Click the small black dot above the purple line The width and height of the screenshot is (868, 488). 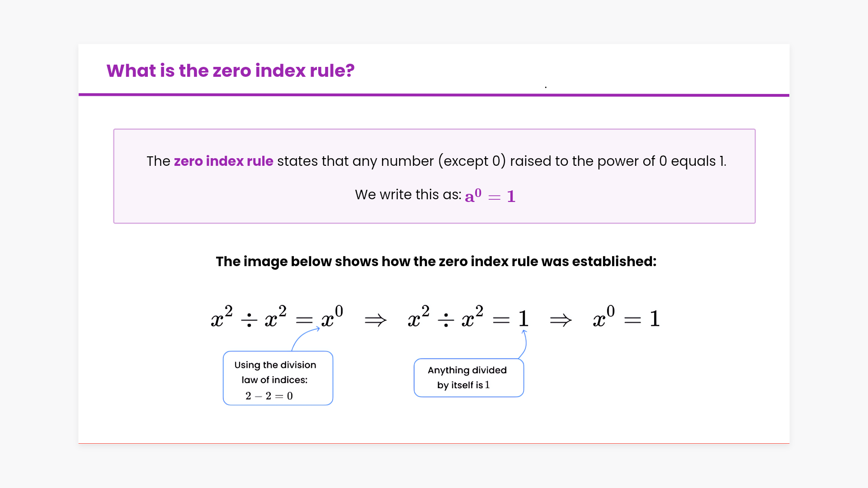click(x=546, y=87)
